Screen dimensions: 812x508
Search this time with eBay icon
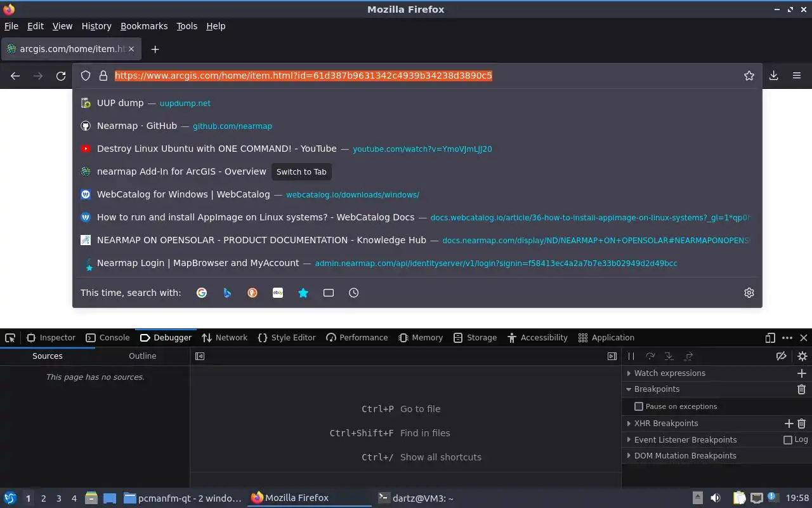pos(278,293)
